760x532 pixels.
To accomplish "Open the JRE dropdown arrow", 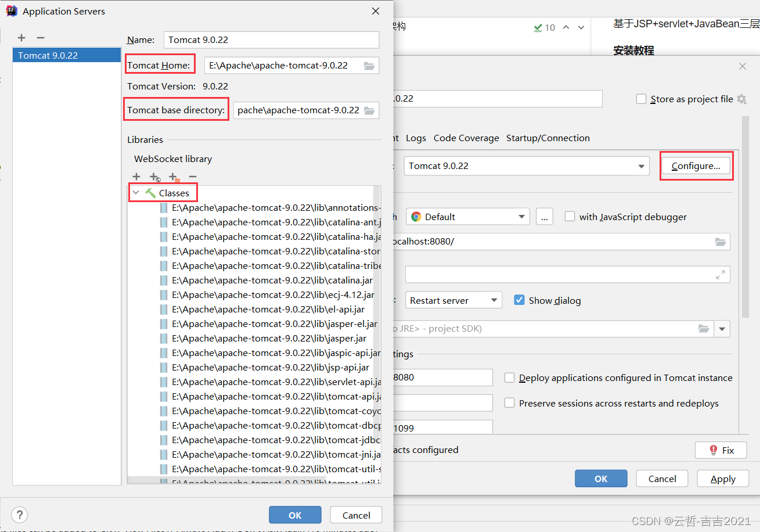I will click(x=722, y=329).
